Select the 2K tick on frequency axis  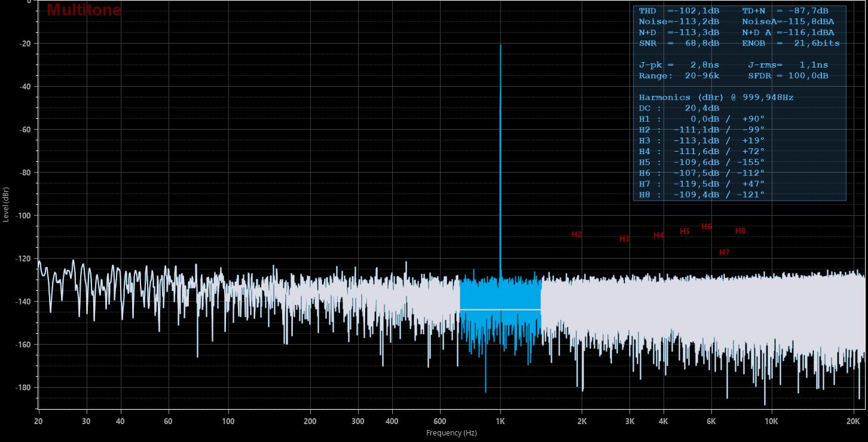582,421
